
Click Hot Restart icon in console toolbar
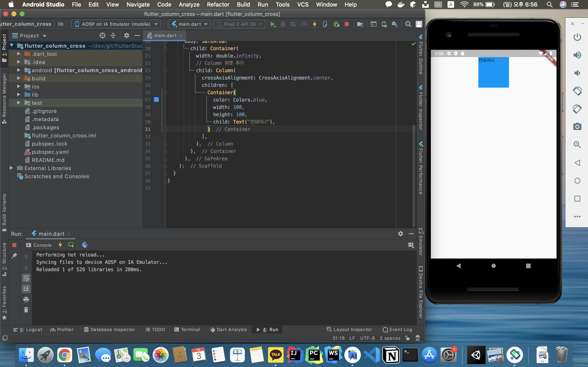[71, 245]
